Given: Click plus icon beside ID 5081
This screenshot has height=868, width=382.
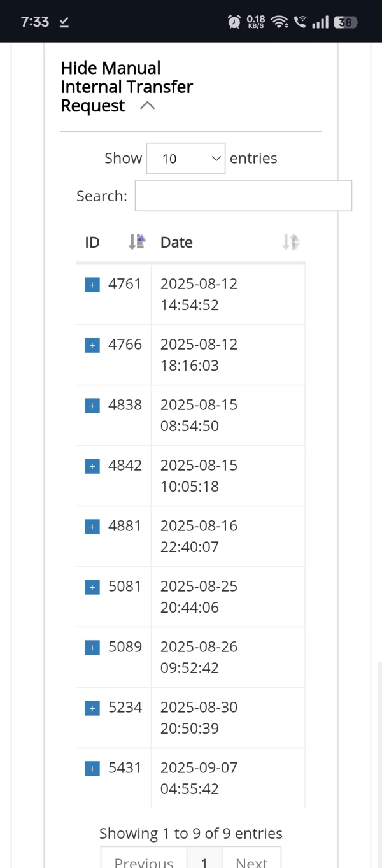Looking at the screenshot, I should click(92, 587).
